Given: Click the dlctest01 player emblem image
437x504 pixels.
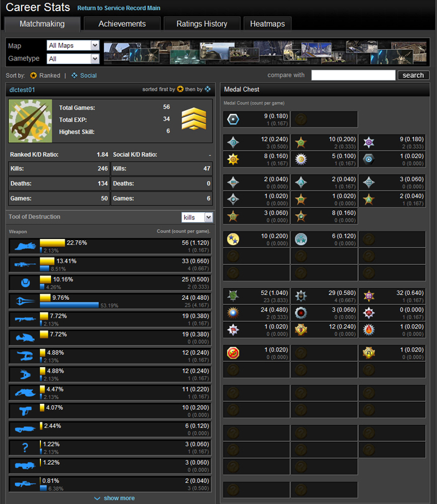Looking at the screenshot, I should [30, 121].
